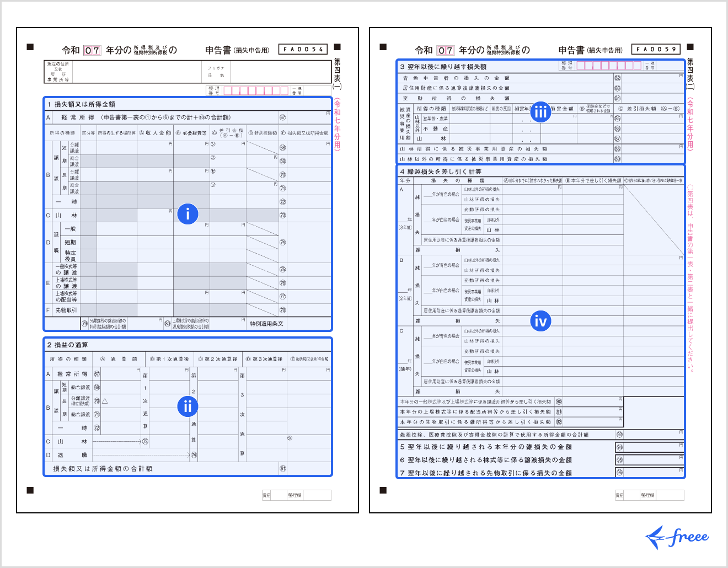
Task: Click the "3 翌年以後に繰り越す損失額" section heading
Action: point(443,67)
